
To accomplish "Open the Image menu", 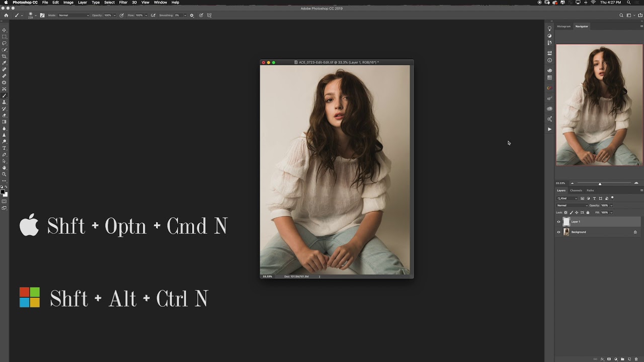I will [x=68, y=3].
